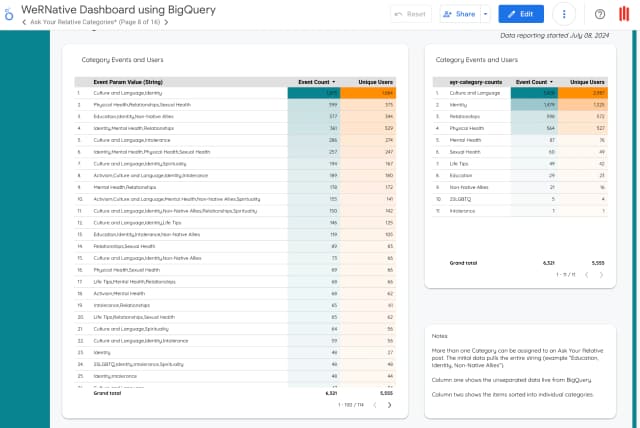Open the Share dropdown arrow
This screenshot has width=640, height=428.
pos(485,14)
